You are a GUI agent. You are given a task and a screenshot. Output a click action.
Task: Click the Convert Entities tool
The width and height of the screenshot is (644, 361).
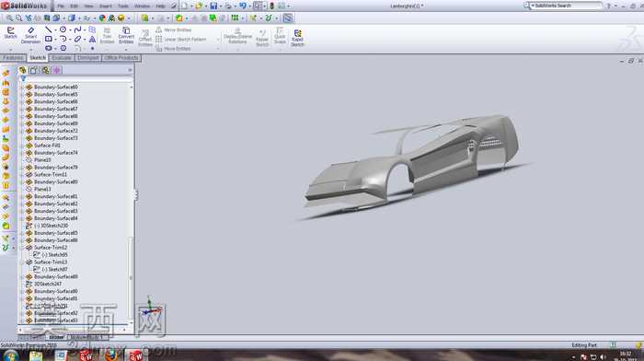coord(126,35)
